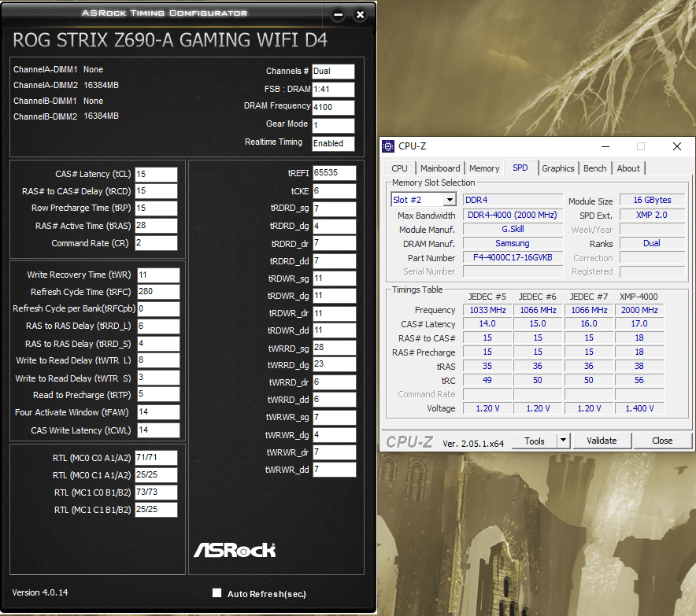
Task: Click the Tools button in CPU-Z
Action: [535, 441]
